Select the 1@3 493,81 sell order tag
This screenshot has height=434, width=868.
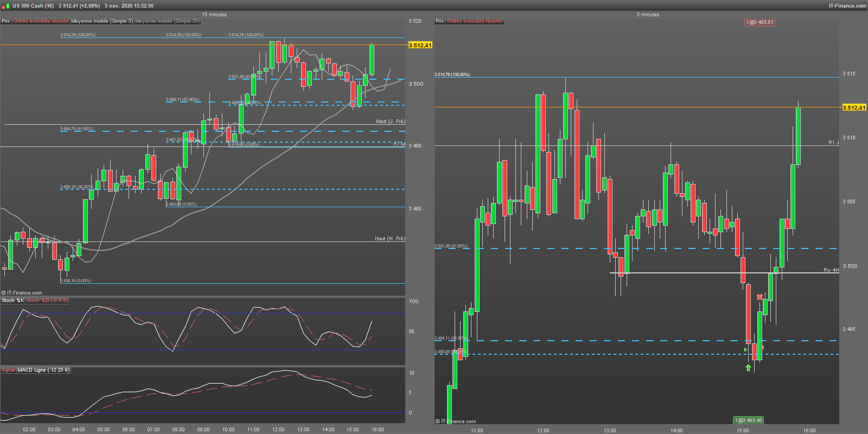759,22
